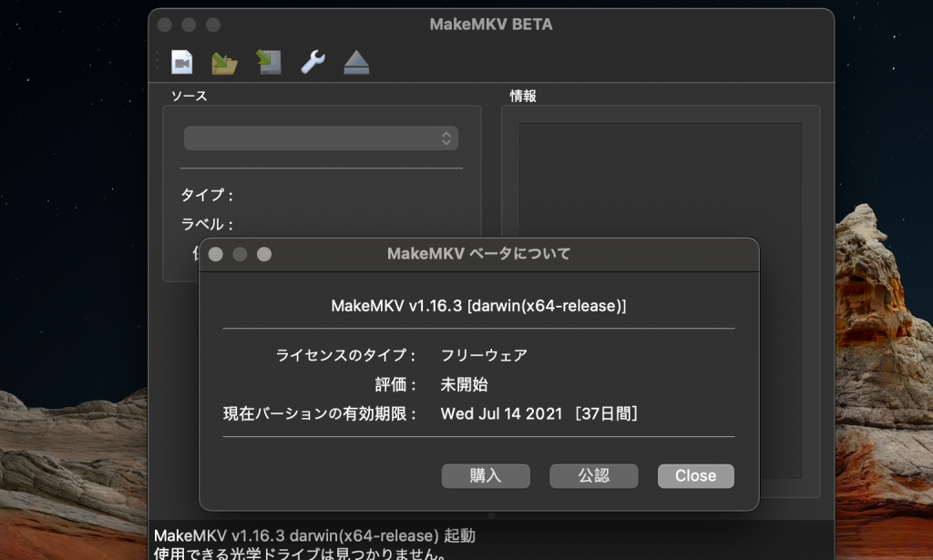This screenshot has width=933, height=560.
Task: Click the 評価 label in about dialog
Action: click(395, 384)
